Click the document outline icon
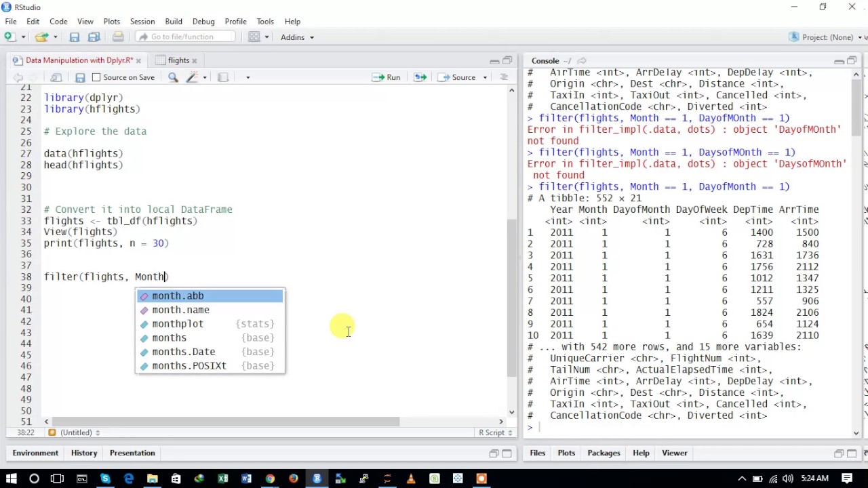Viewport: 868px width, 488px height. [x=504, y=77]
